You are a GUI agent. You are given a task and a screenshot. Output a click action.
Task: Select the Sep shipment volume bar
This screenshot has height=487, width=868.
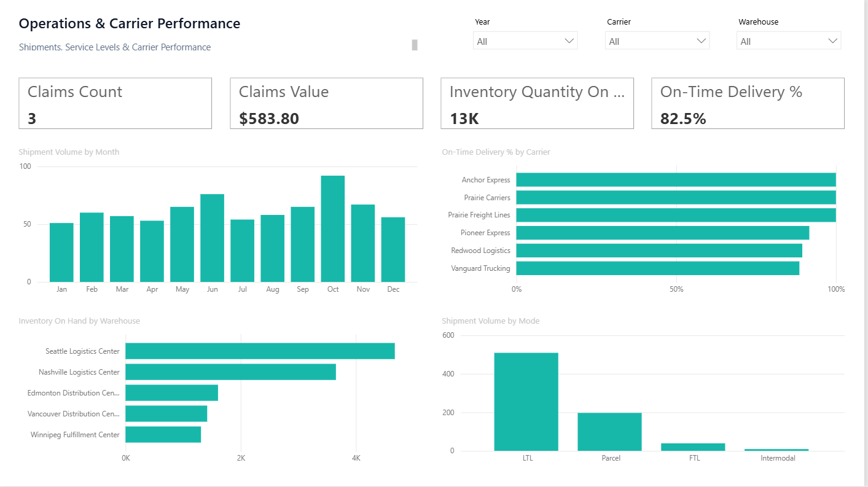click(302, 244)
